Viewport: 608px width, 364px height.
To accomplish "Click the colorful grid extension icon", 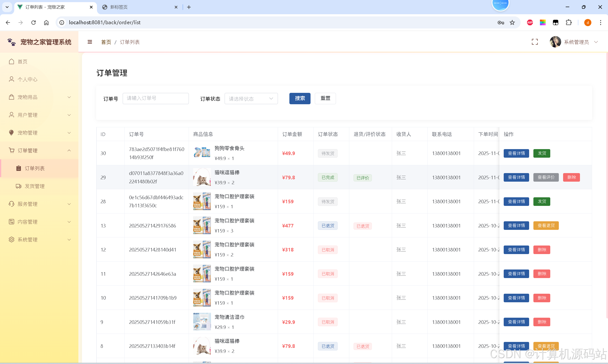I will pos(543,23).
